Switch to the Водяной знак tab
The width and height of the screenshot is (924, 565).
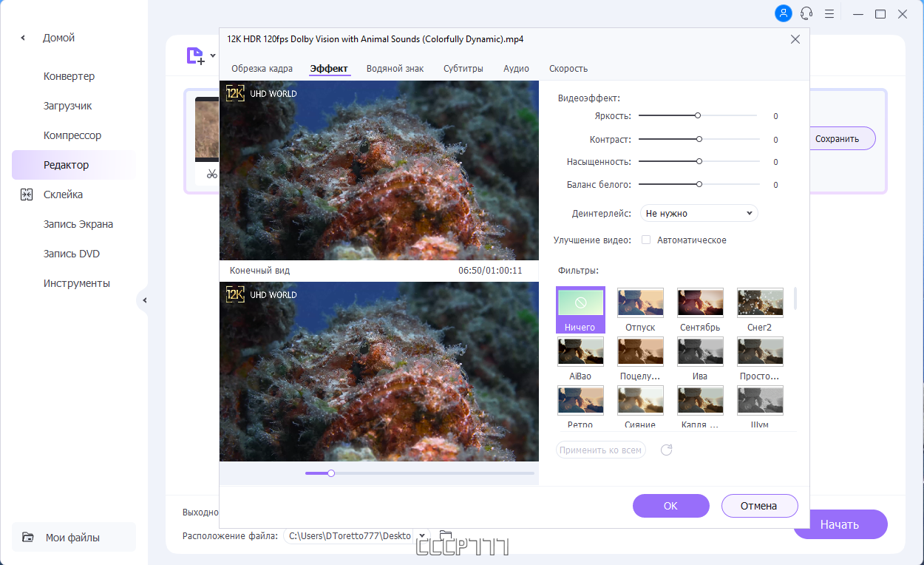[395, 68]
